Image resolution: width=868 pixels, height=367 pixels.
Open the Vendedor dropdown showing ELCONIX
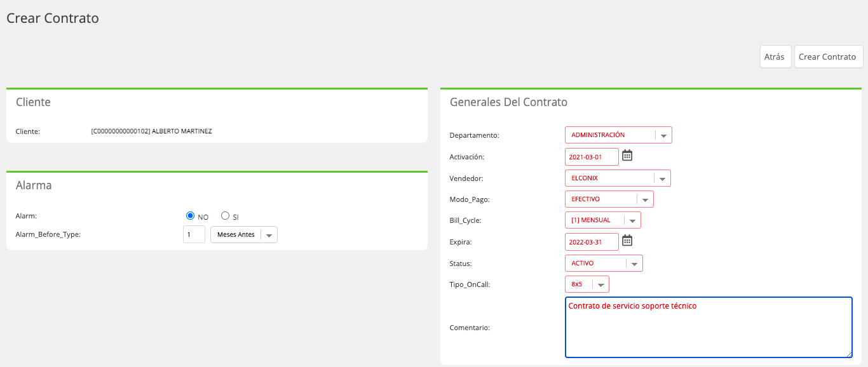click(618, 178)
